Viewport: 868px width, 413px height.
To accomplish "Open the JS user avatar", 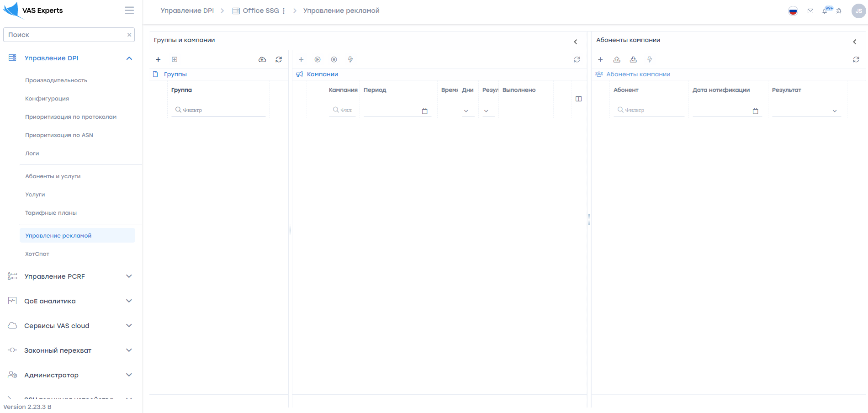I will pyautogui.click(x=858, y=11).
